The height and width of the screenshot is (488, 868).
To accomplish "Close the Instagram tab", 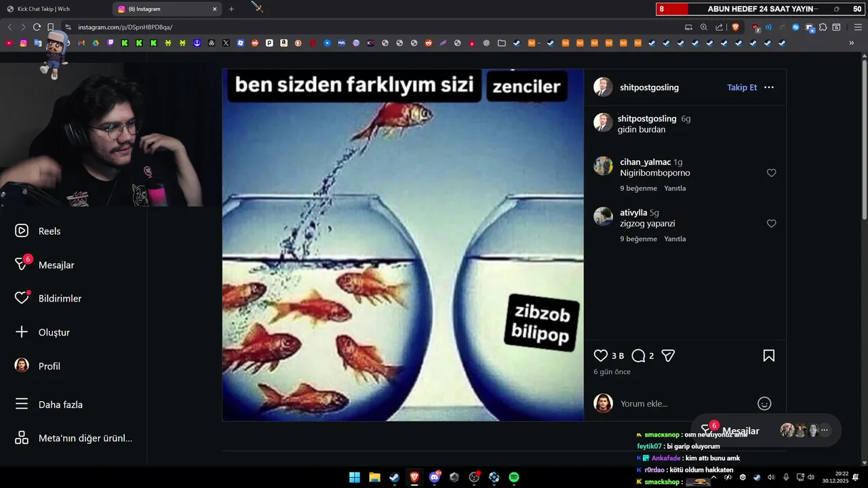I will 215,9.
